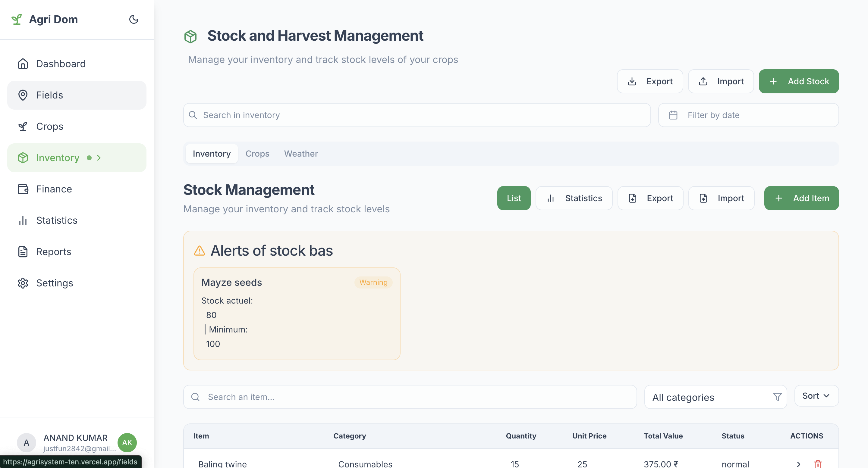Click the package icon beside page title

coord(190,36)
